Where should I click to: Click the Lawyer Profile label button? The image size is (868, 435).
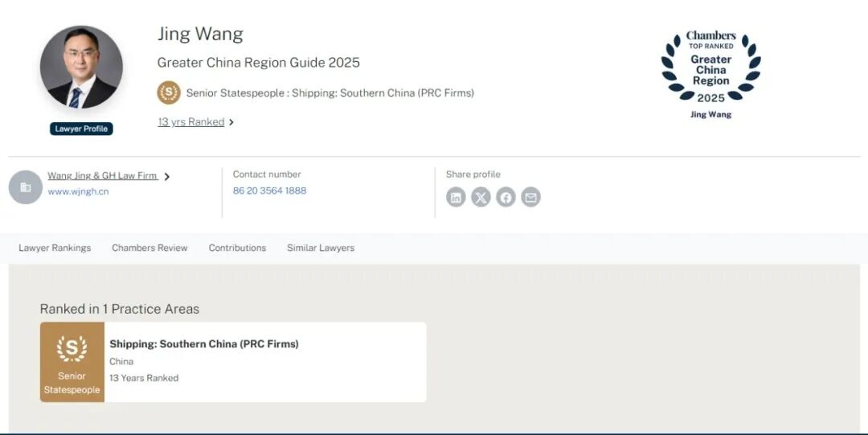coord(81,129)
